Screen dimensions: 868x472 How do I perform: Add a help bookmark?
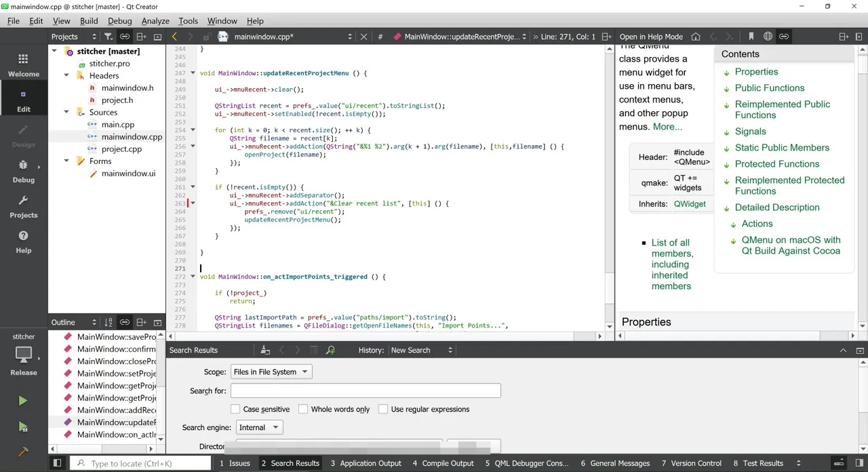click(751, 37)
